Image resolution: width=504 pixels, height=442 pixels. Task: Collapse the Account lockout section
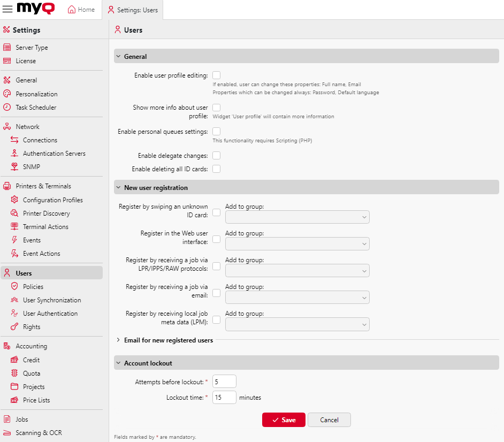118,362
